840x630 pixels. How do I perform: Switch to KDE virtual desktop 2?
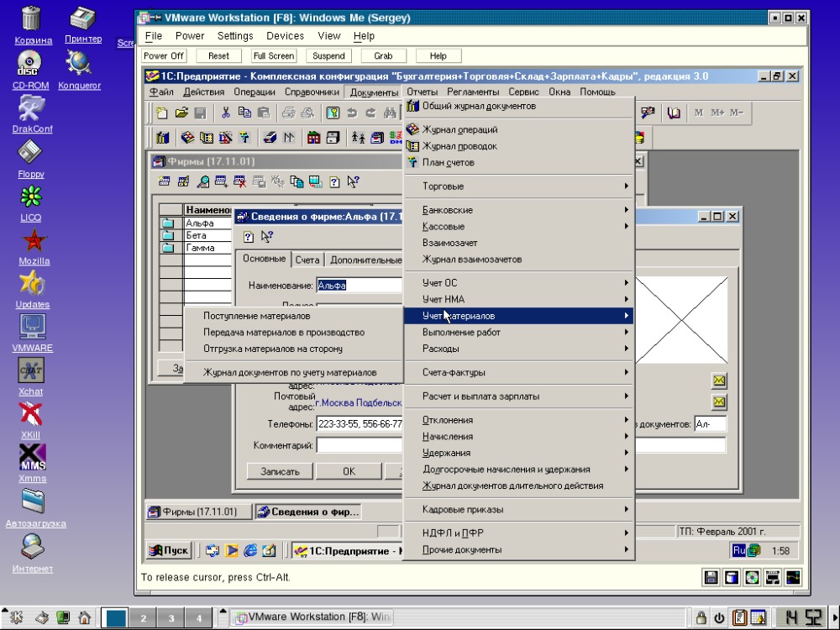pos(143,617)
